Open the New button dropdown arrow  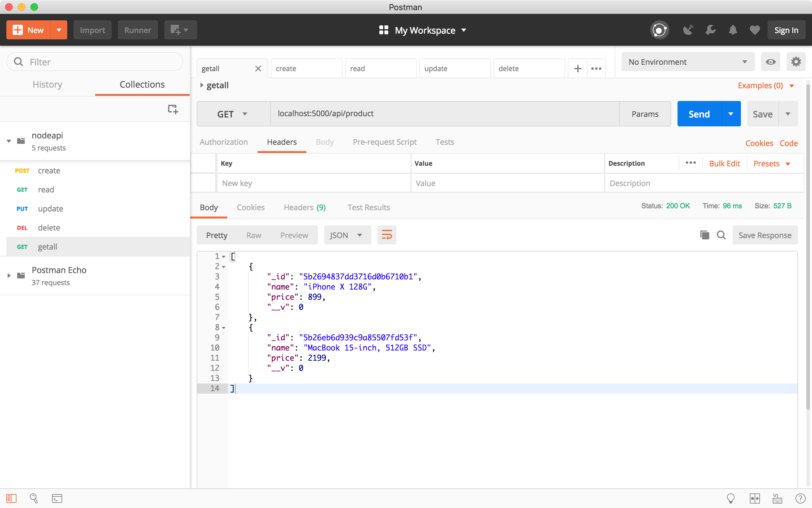pyautogui.click(x=59, y=30)
